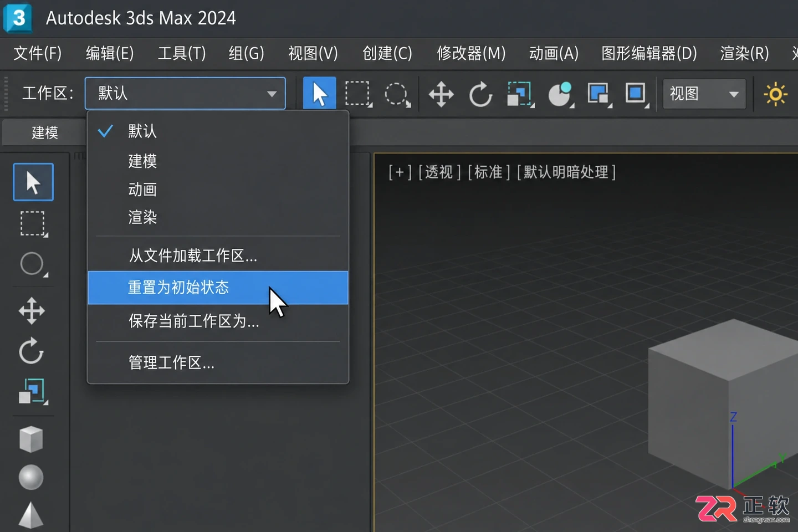Select the checked 默认 workspace entry

(x=218, y=131)
